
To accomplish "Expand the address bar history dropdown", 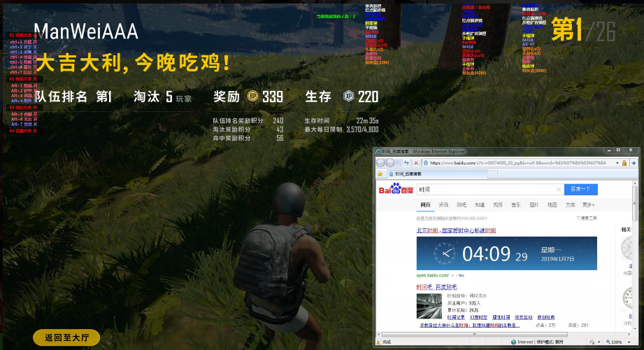I will coord(617,163).
